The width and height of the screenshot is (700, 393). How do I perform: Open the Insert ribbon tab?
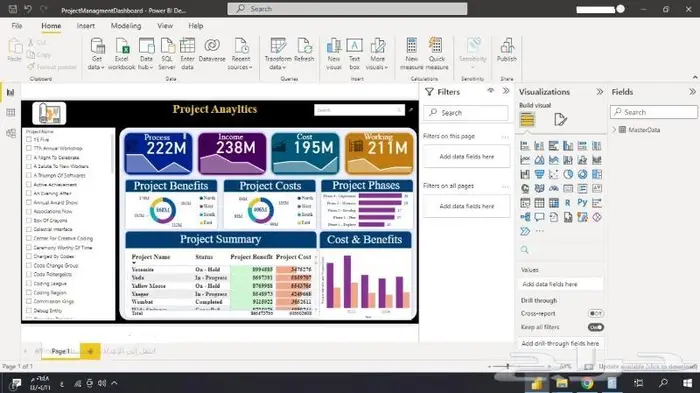tap(86, 26)
